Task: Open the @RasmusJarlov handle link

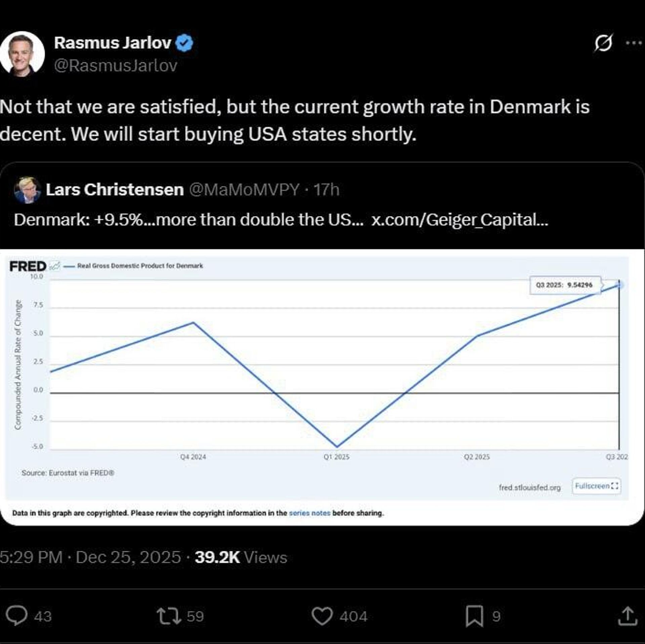Action: tap(116, 66)
